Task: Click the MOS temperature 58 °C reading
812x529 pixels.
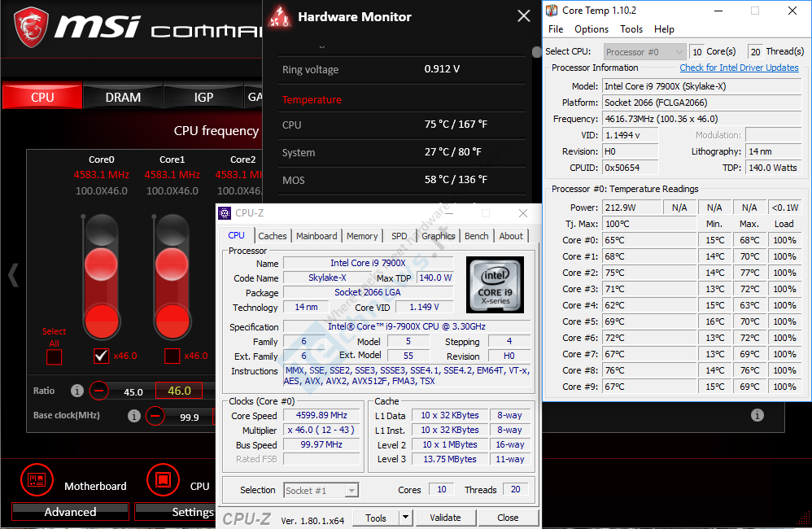Action: click(456, 180)
